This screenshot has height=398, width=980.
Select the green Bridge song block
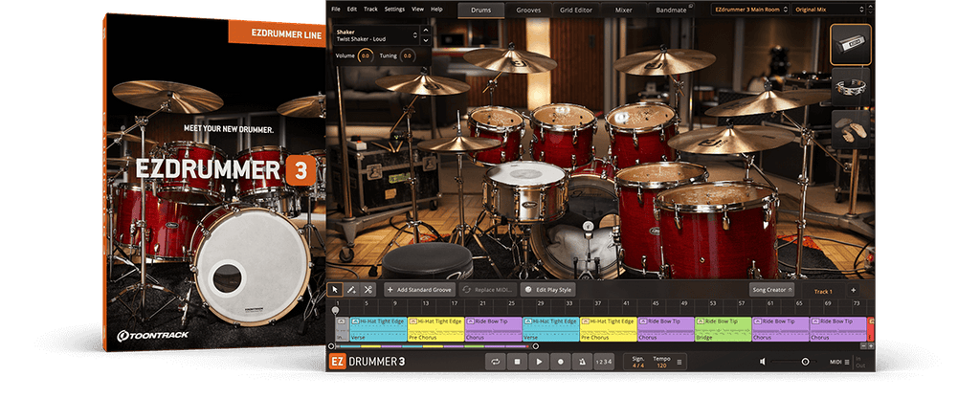723,329
